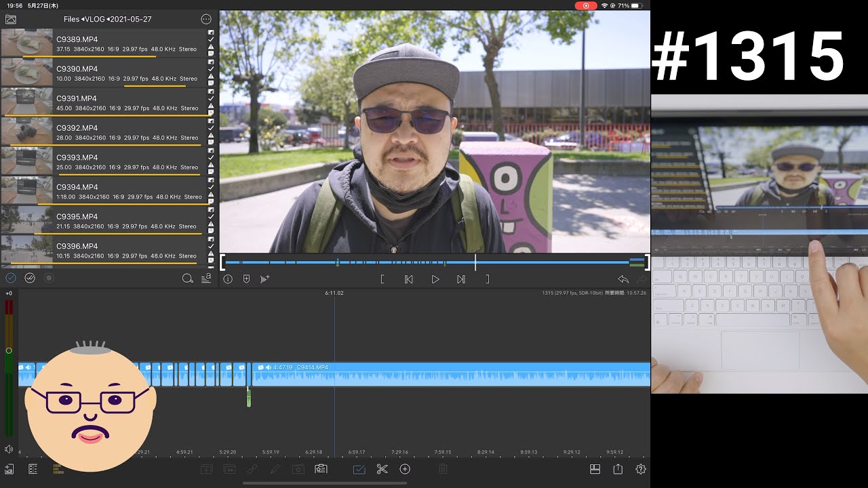Click the timeline ruler at 6:59.17

coord(357,451)
